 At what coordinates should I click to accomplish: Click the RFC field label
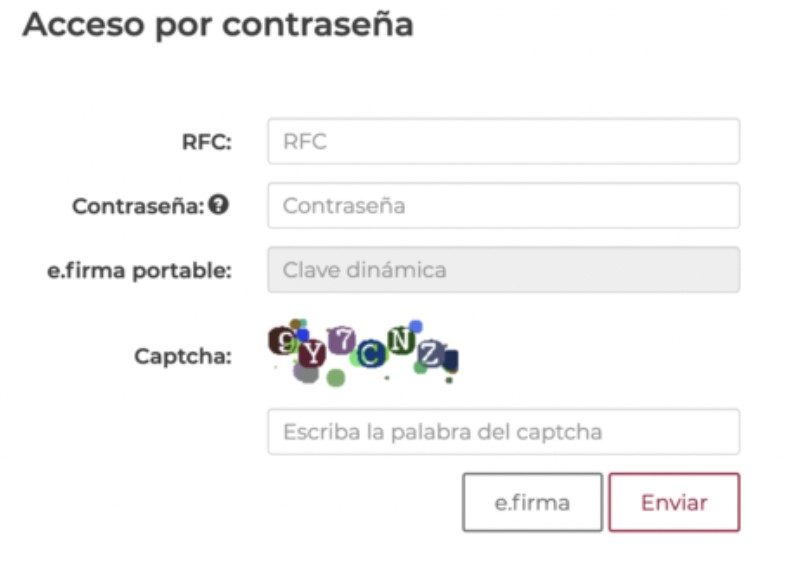(206, 142)
